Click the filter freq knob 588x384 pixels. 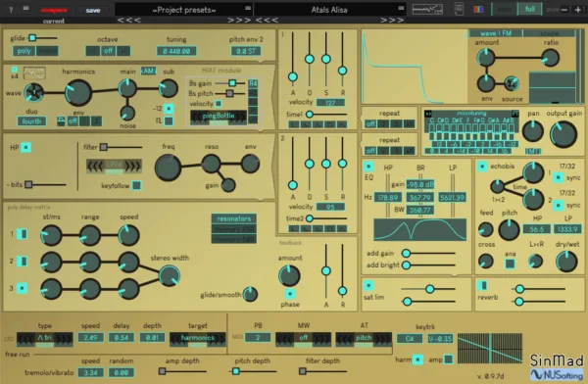pyautogui.click(x=168, y=168)
